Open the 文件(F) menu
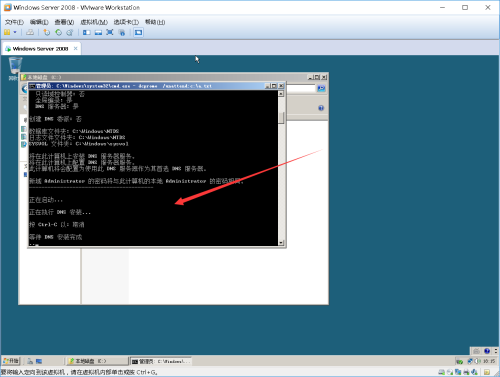 (x=14, y=22)
